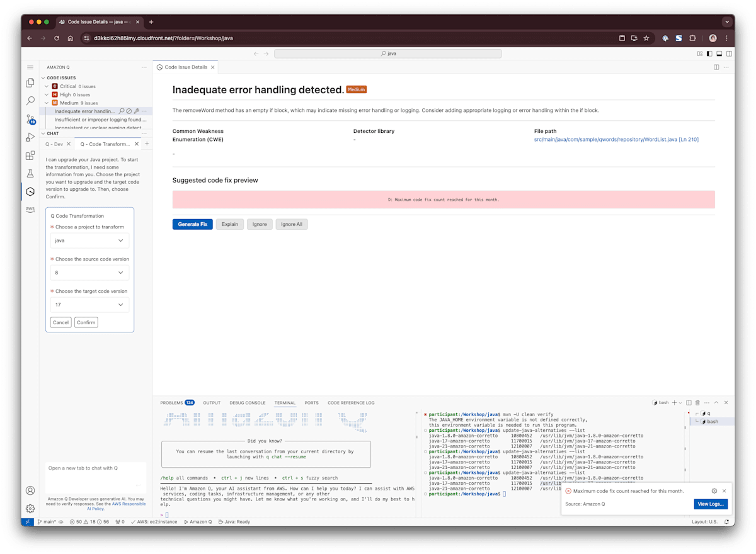
Task: Open the browser tab search chevron
Action: click(x=727, y=21)
